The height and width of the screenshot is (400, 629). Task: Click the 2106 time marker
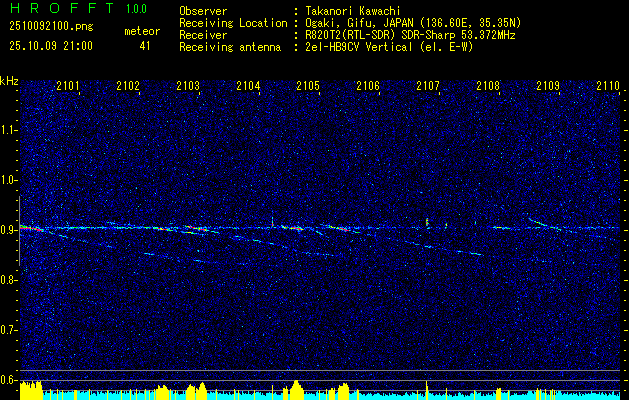click(368, 85)
